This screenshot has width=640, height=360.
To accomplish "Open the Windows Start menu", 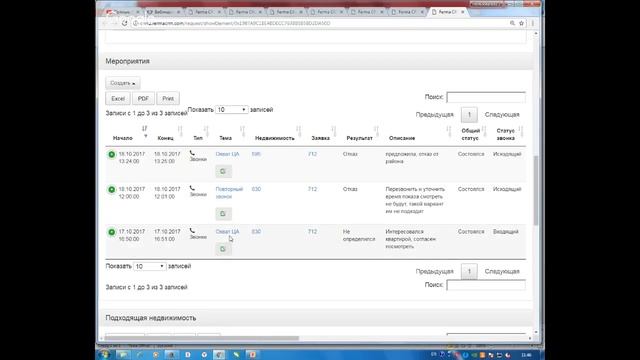I will click(x=105, y=355).
